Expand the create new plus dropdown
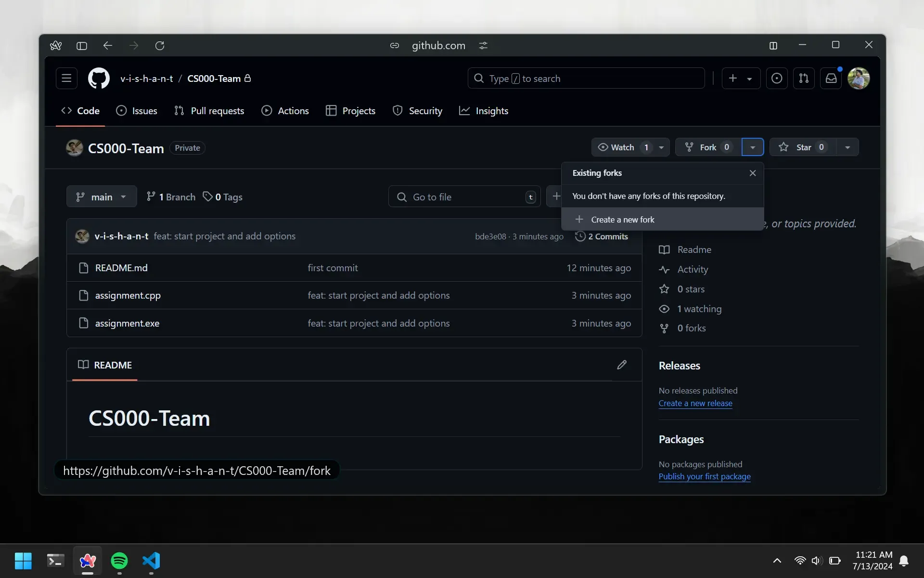 click(x=741, y=78)
